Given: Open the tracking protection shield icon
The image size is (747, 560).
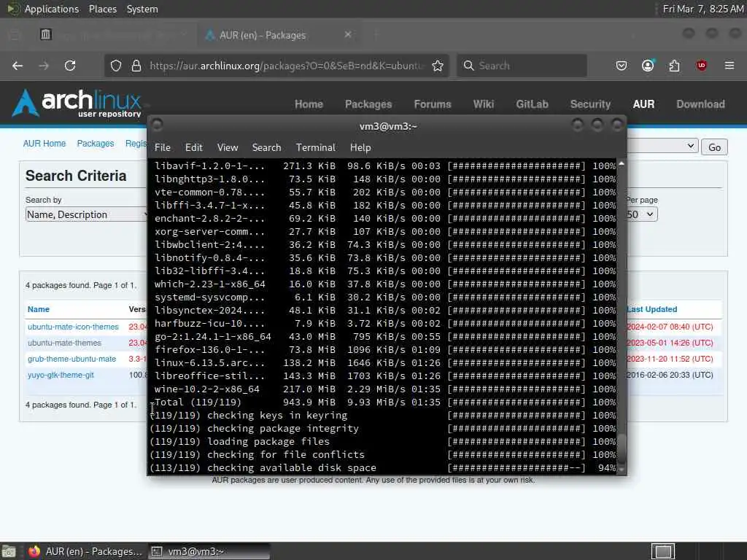Looking at the screenshot, I should point(116,66).
